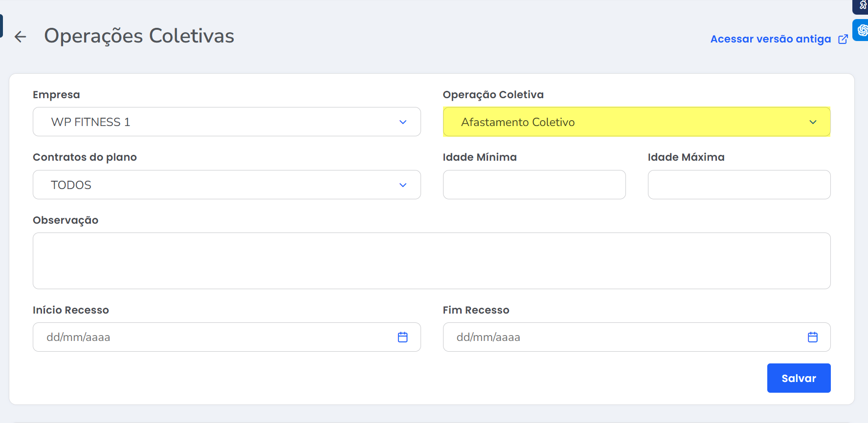Click the Acessar versão antiga link
The width and height of the screenshot is (868, 423).
770,39
